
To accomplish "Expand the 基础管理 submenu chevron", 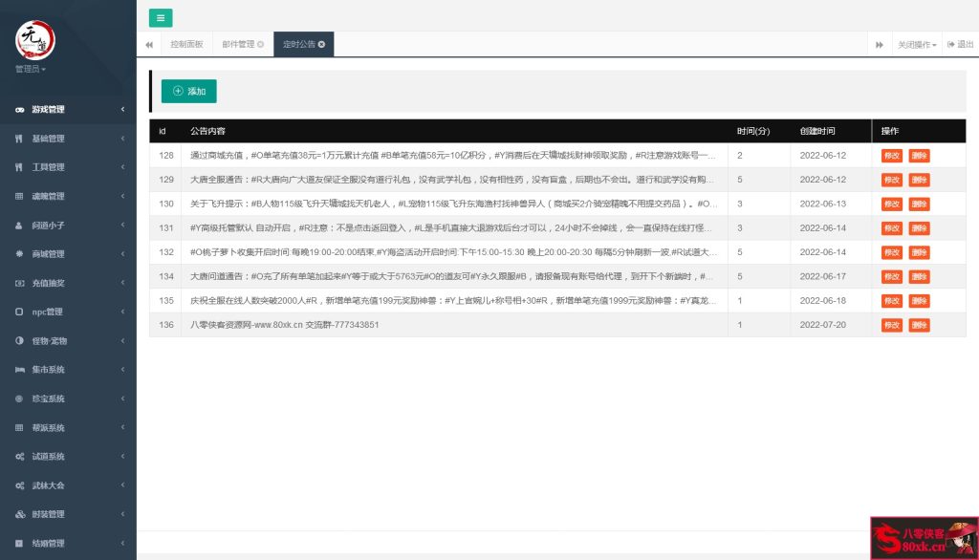I will click(122, 137).
